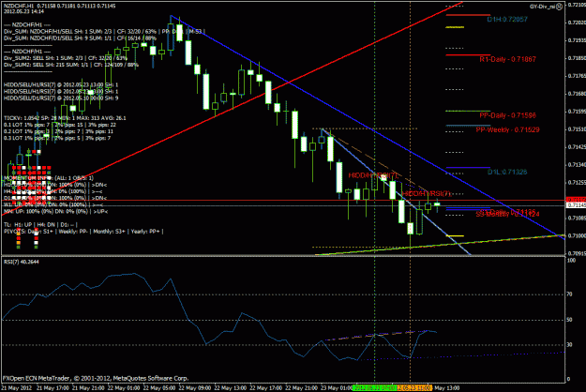
Task: Click the Div_SUM NZDCHF/D1/SELL summary row
Action: click(x=80, y=38)
